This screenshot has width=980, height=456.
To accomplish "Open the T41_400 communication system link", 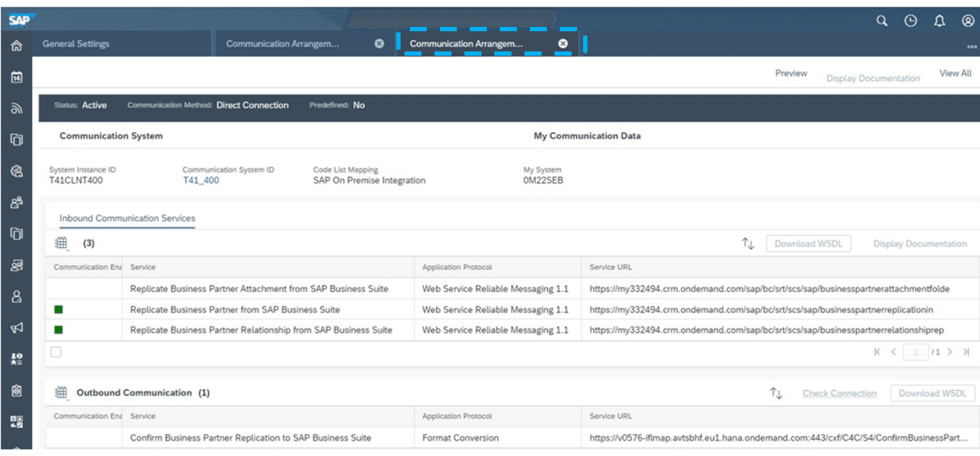I will 201,181.
